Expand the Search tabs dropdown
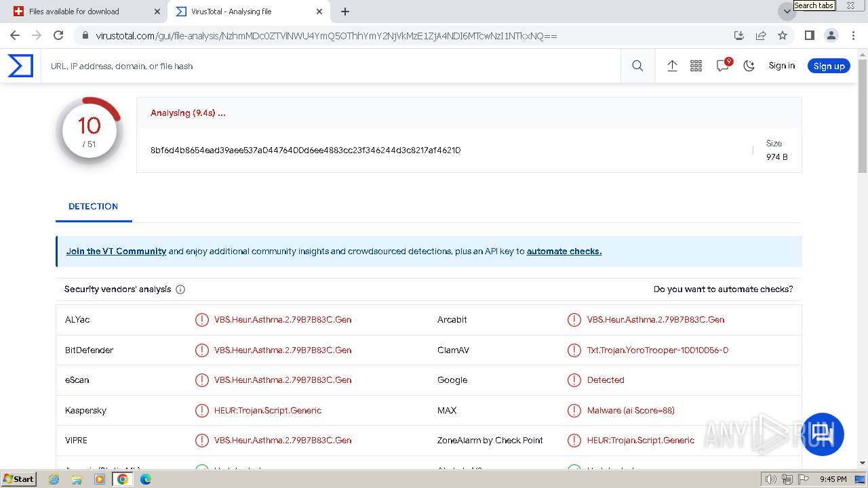This screenshot has width=868, height=488. point(787,12)
